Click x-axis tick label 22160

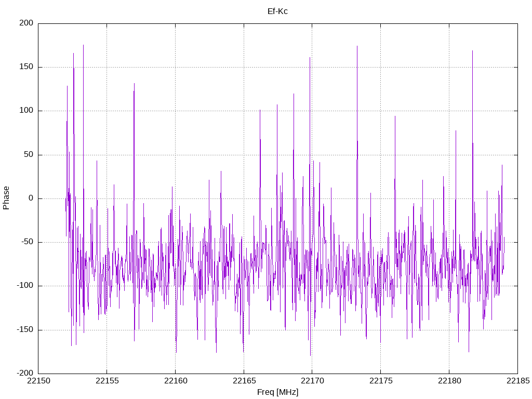point(176,381)
